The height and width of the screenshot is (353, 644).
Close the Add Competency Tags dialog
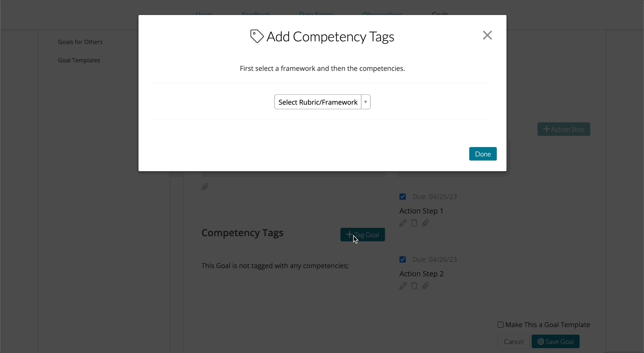coord(487,35)
